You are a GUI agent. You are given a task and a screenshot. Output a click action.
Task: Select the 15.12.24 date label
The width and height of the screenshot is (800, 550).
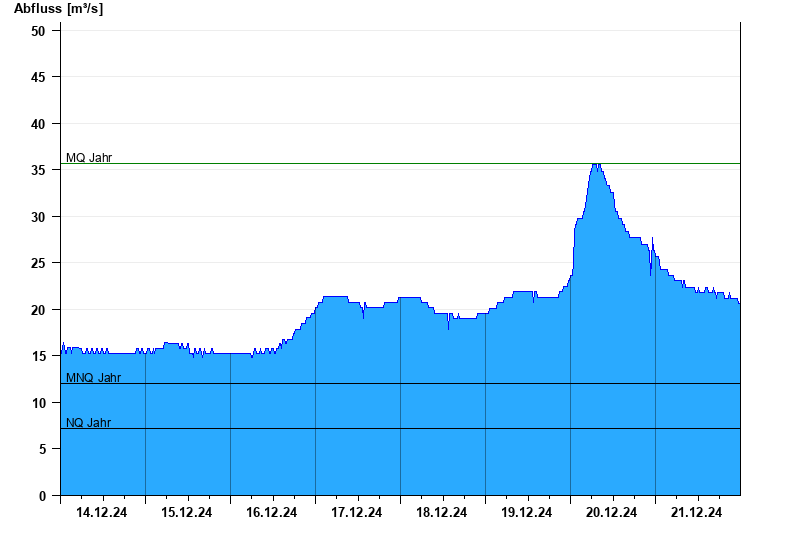click(x=186, y=512)
